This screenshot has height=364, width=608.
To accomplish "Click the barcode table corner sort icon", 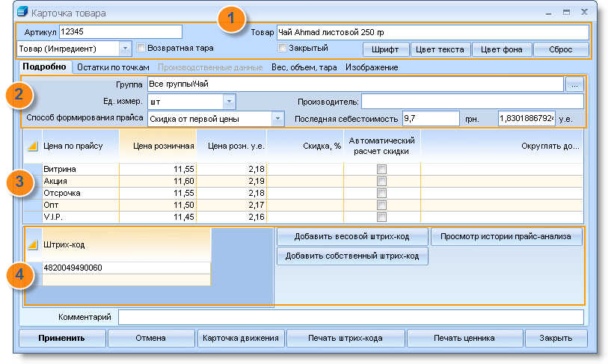I will tap(33, 244).
